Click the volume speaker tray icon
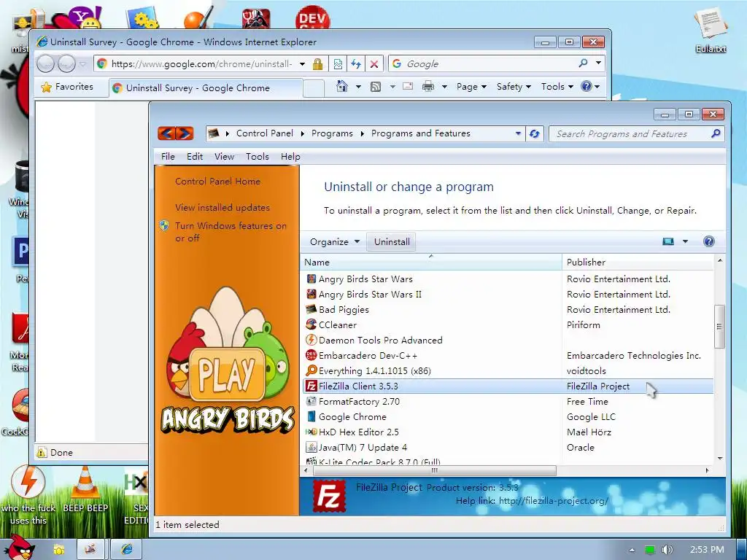 (667, 550)
